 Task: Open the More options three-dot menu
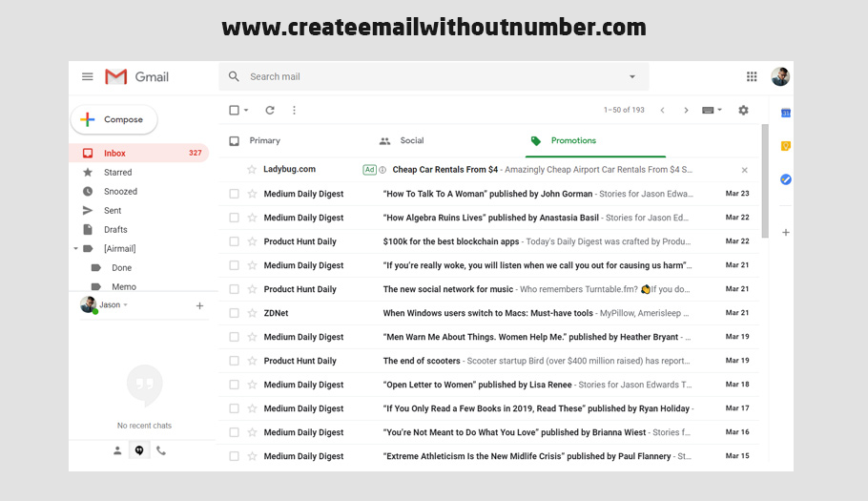tap(294, 110)
